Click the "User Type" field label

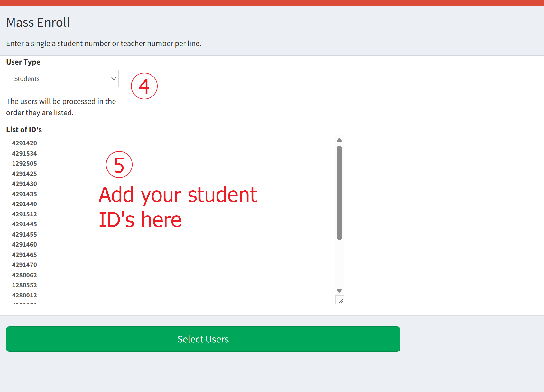23,62
